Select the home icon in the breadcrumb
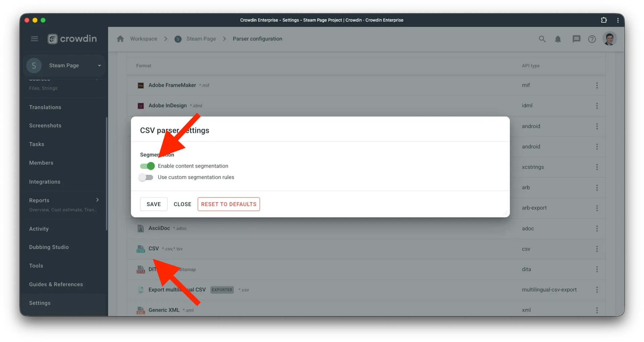Screen dimensions: 644x342 pos(120,39)
